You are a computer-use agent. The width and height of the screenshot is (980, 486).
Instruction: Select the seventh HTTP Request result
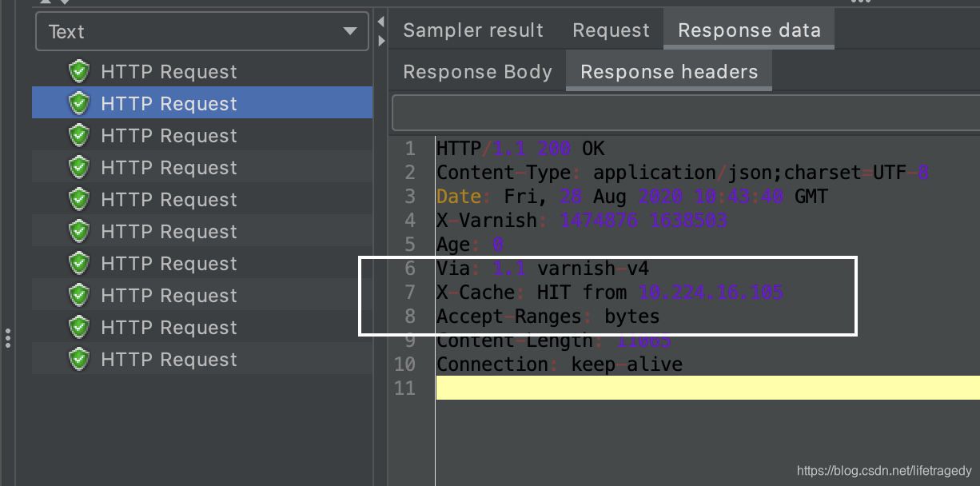click(x=169, y=264)
